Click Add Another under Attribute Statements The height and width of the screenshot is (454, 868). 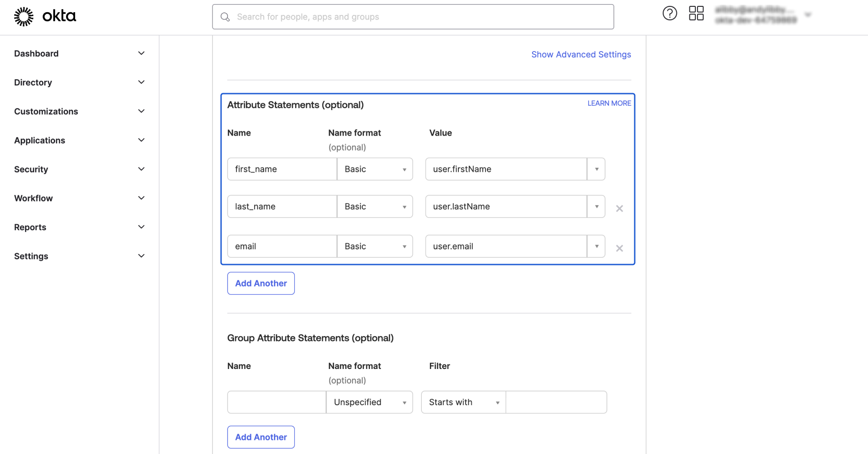[261, 284]
